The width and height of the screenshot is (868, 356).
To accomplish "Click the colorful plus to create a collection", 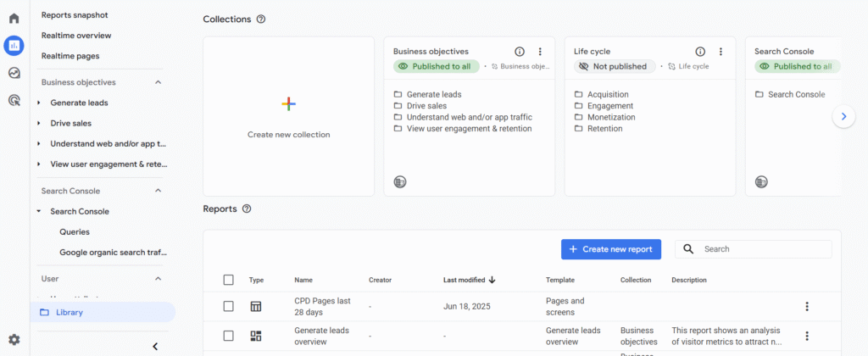I will click(288, 103).
